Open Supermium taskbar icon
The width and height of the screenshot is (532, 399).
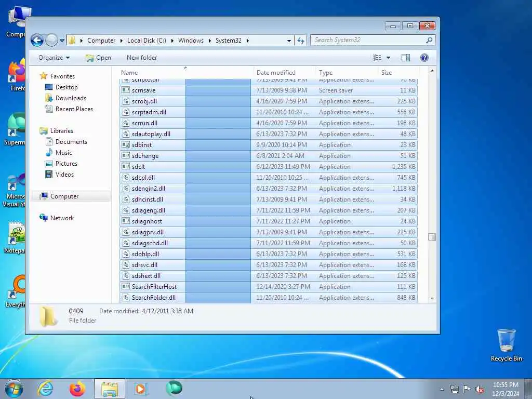click(174, 389)
